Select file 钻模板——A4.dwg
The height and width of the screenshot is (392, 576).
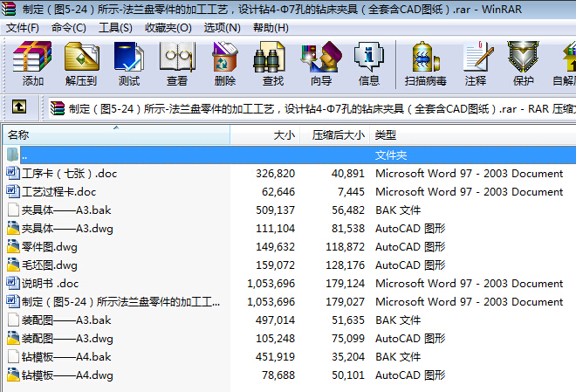(67, 375)
